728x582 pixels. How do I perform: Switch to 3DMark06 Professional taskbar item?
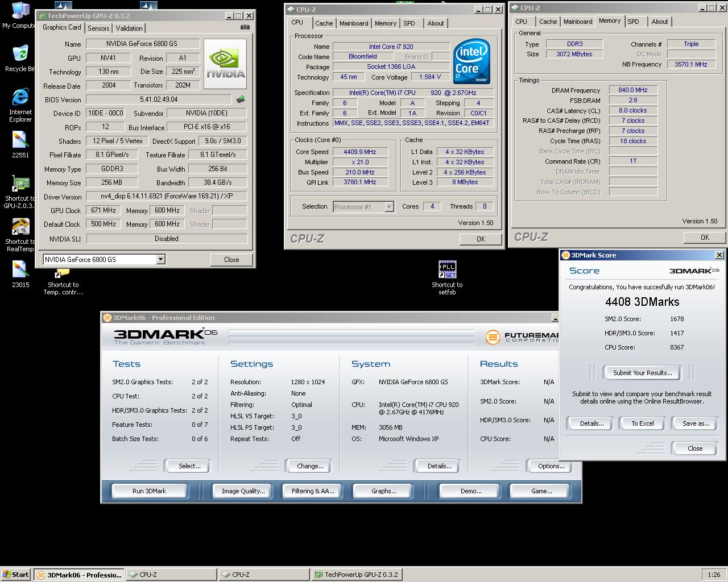point(78,575)
